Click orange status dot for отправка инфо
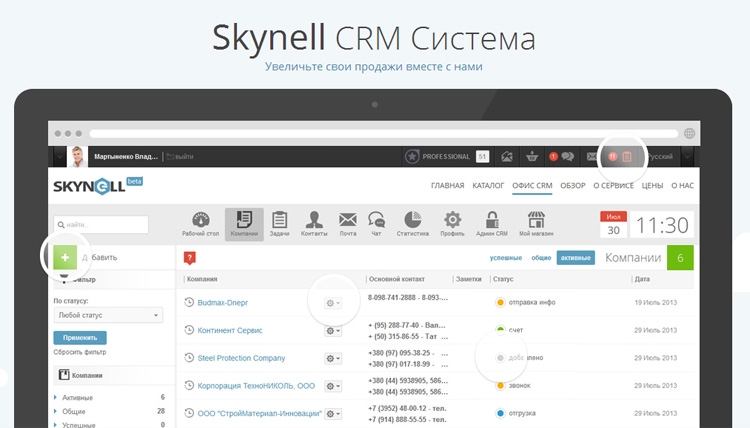The image size is (750, 428). [x=500, y=302]
